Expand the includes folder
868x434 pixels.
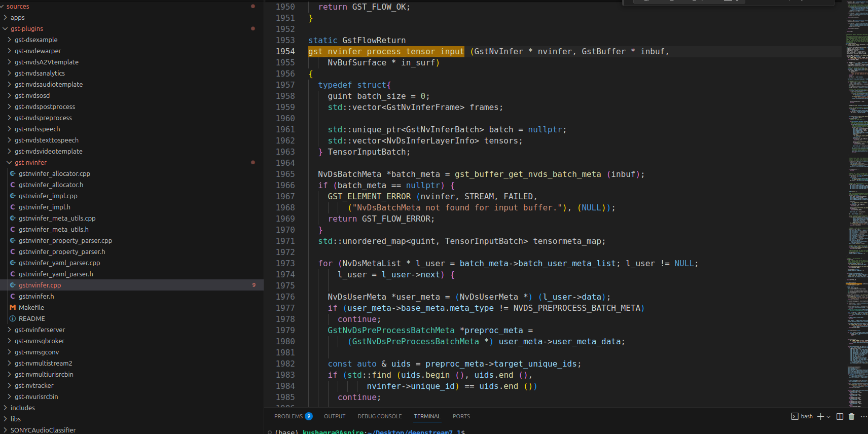point(5,408)
